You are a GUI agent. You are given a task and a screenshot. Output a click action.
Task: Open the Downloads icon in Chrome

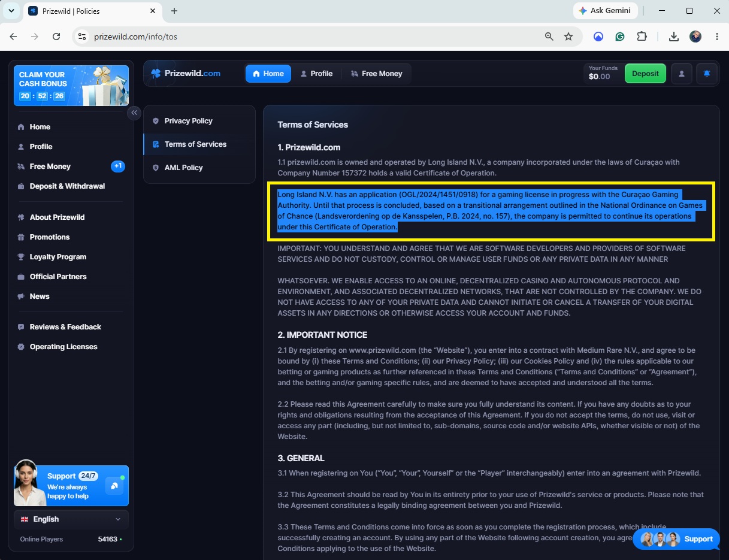click(674, 37)
